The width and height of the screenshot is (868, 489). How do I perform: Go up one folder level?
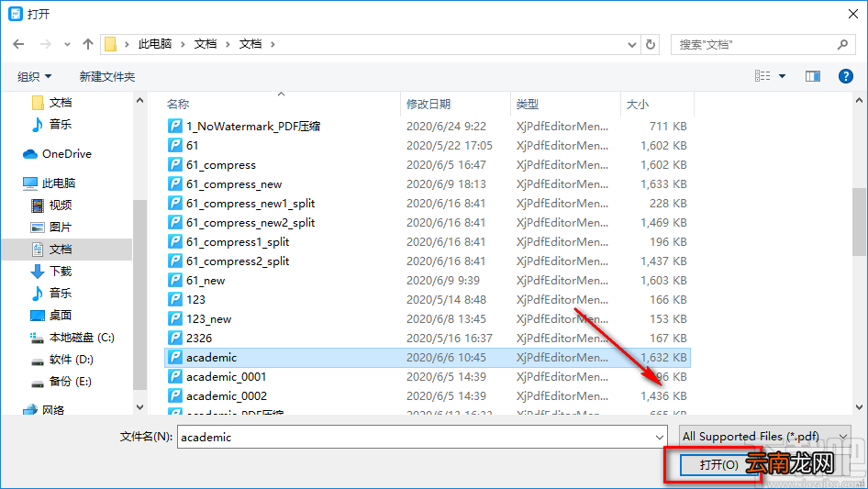click(x=87, y=44)
